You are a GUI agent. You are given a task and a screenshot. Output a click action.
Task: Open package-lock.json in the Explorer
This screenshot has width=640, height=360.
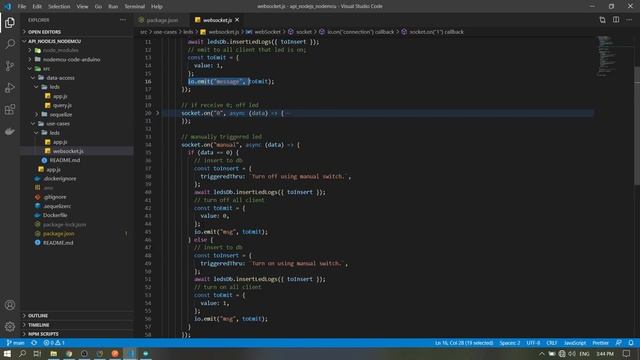pyautogui.click(x=64, y=224)
